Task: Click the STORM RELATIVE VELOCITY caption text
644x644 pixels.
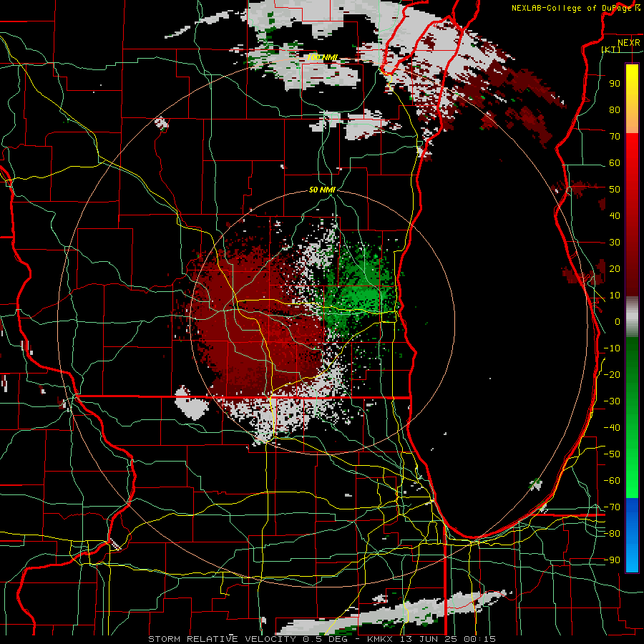Action: click(x=222, y=639)
